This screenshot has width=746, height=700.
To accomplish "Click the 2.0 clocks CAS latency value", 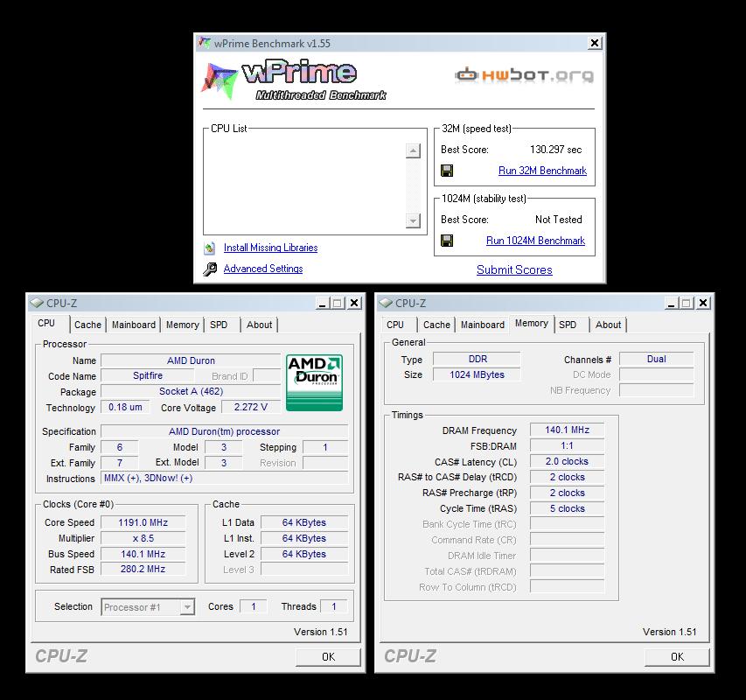I will (x=567, y=461).
